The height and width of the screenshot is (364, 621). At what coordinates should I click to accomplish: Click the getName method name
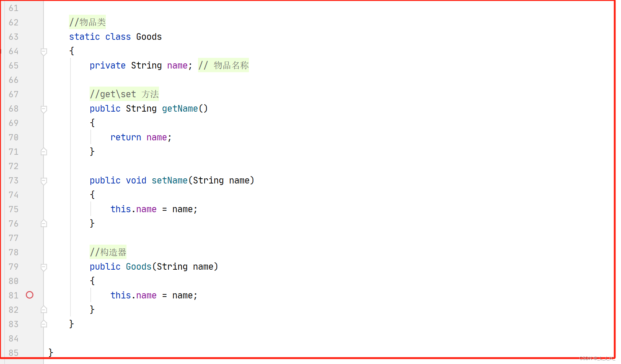[180, 109]
